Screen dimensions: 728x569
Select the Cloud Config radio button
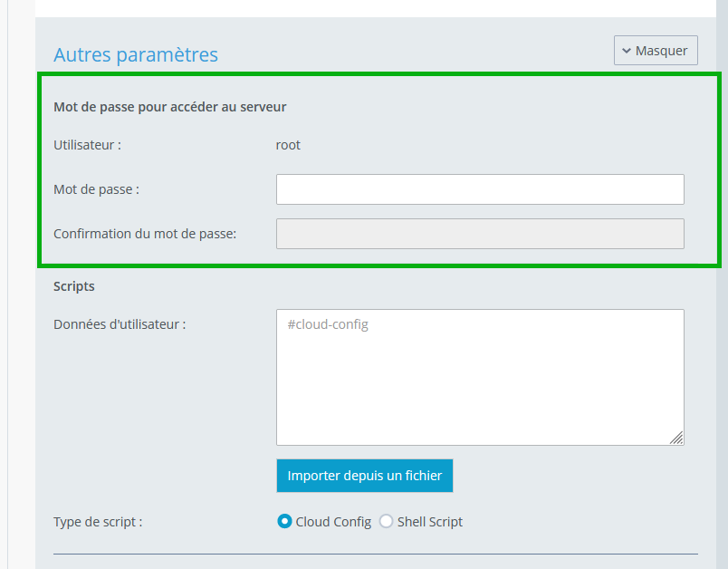[284, 522]
